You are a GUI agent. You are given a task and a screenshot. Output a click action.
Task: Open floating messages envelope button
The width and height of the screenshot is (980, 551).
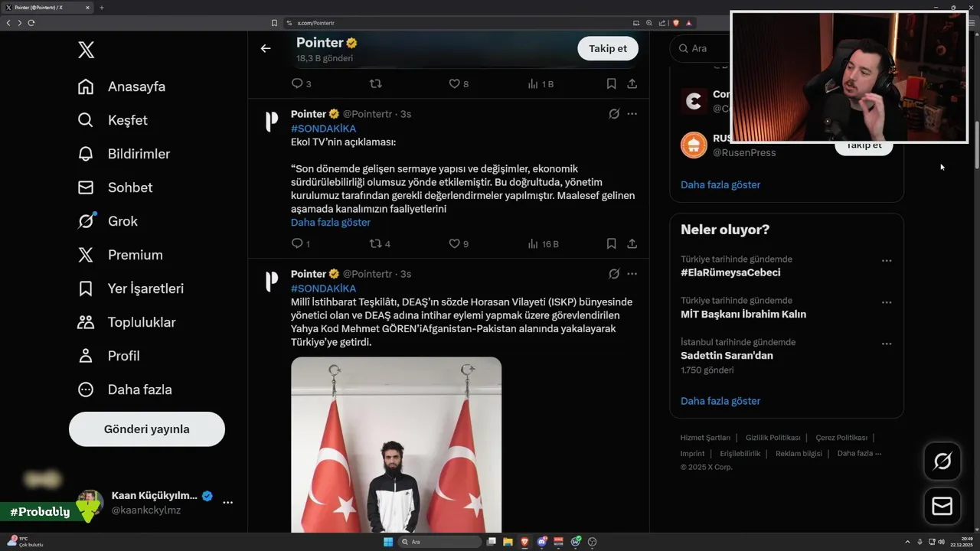point(942,507)
